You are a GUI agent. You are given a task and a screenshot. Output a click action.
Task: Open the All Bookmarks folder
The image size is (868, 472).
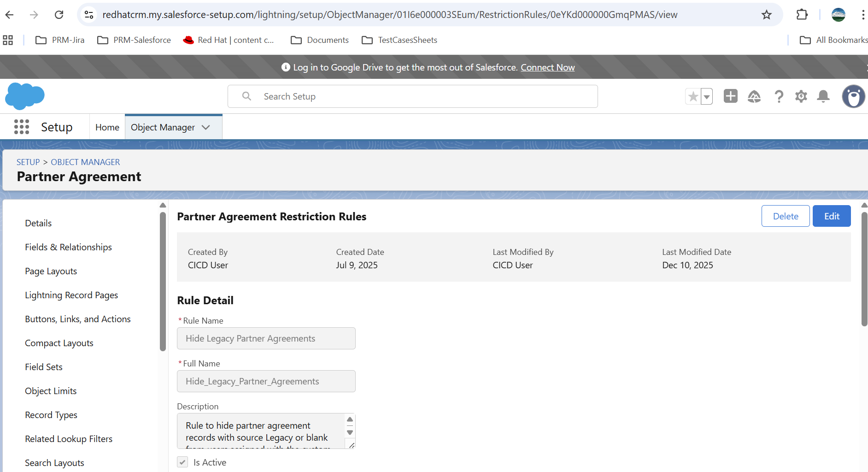tap(834, 40)
